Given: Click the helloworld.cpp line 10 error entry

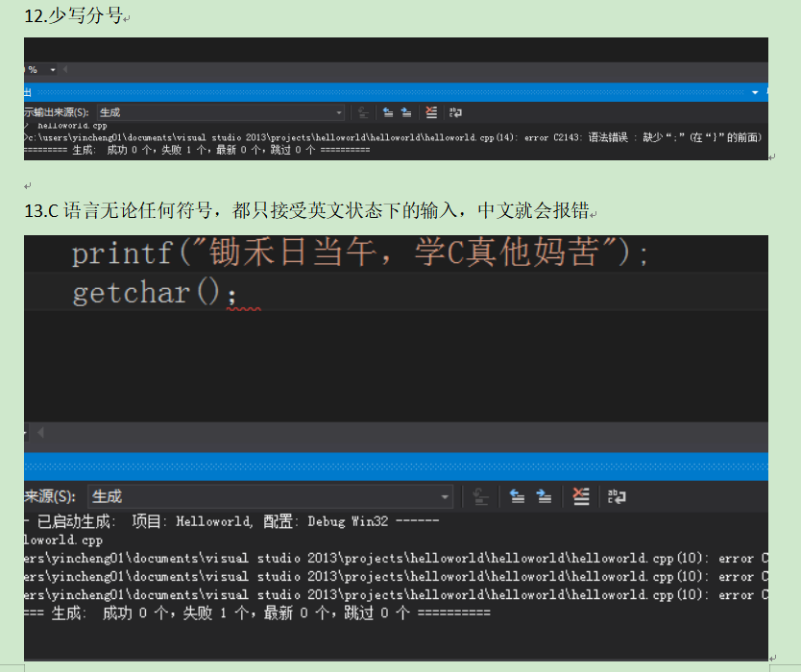Looking at the screenshot, I should 384,558.
